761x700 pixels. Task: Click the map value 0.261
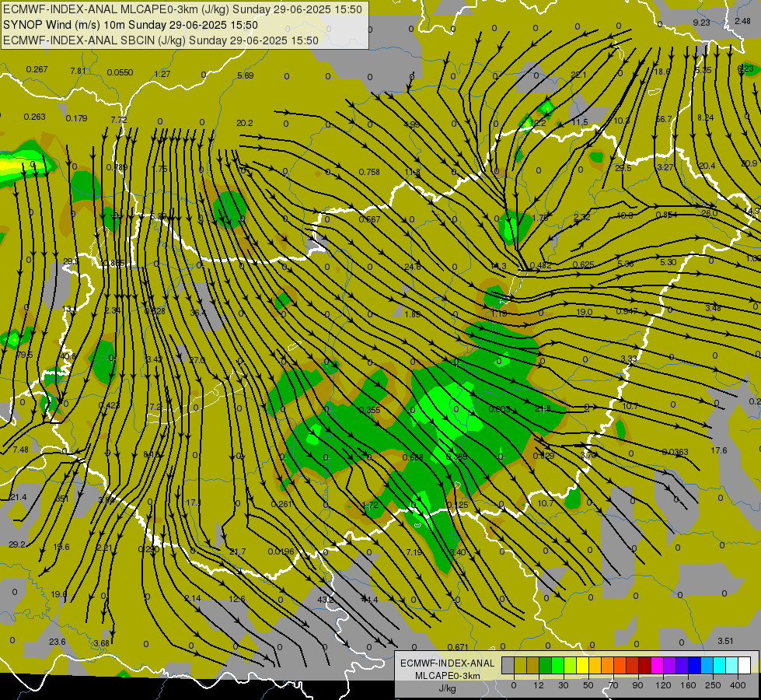click(281, 504)
